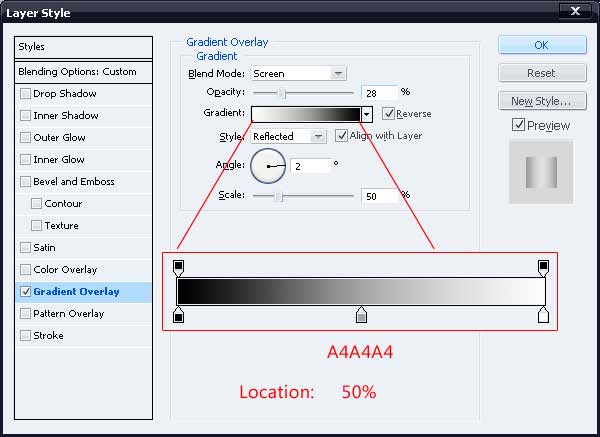The image size is (600, 437).
Task: Uncheck the Reverse gradient checkbox
Action: pyautogui.click(x=388, y=114)
